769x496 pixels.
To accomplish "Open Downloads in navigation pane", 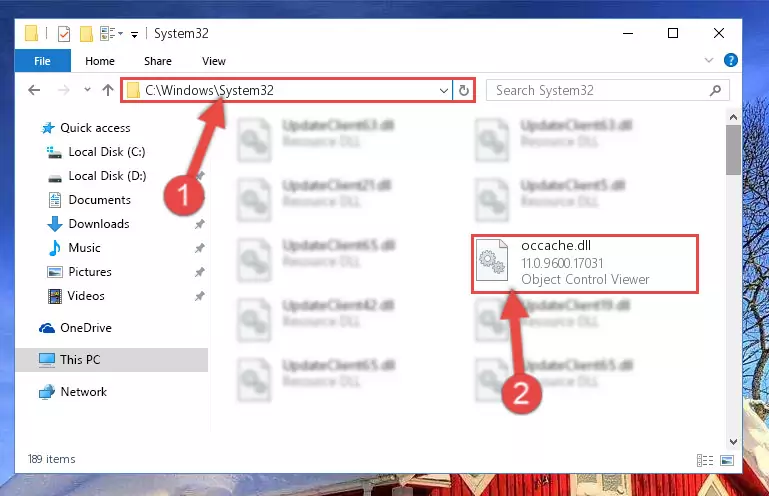I will (x=89, y=224).
